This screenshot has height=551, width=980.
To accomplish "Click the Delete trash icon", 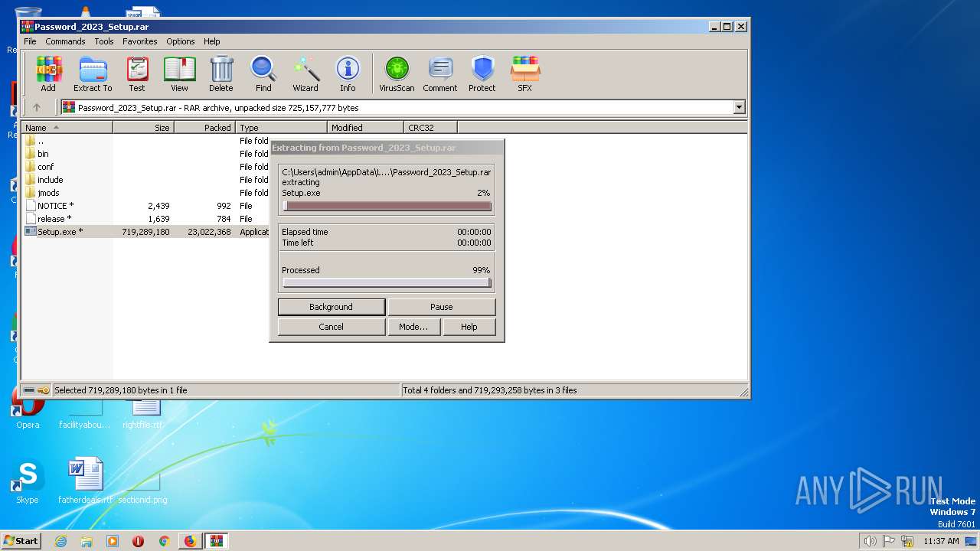I will pyautogui.click(x=221, y=74).
